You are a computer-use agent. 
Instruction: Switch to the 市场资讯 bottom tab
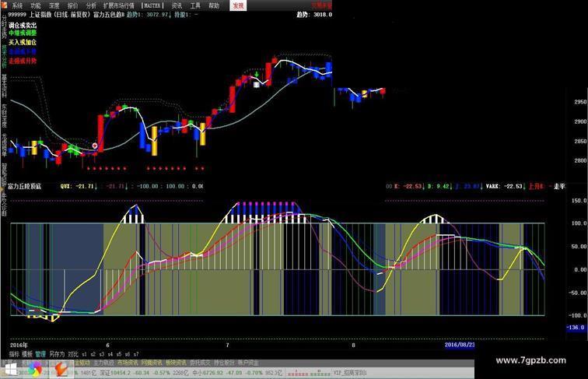tap(128, 363)
